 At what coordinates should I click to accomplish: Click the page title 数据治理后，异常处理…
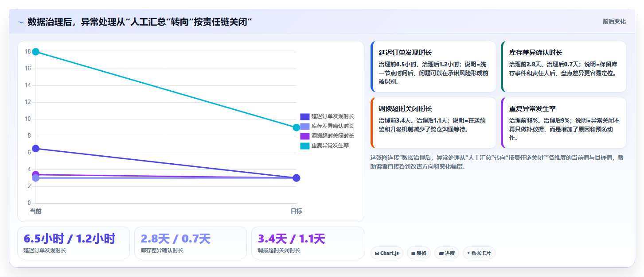[x=140, y=22]
